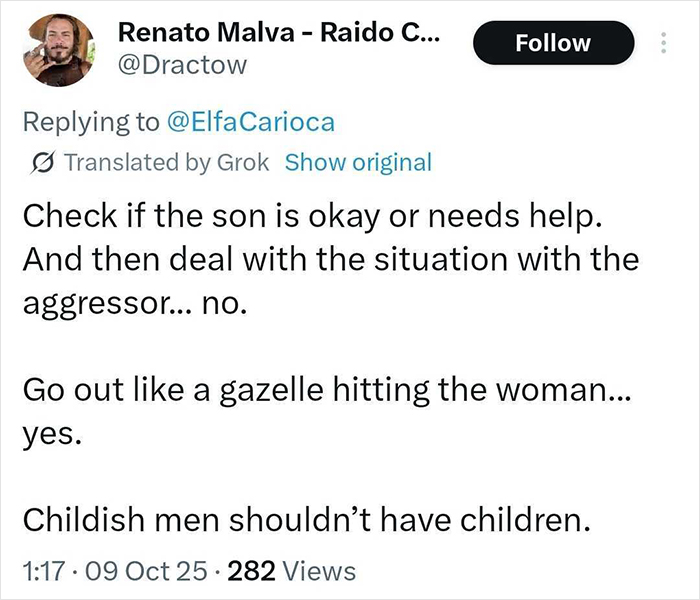
Task: Open the @Dractow handle link
Action: (x=181, y=67)
